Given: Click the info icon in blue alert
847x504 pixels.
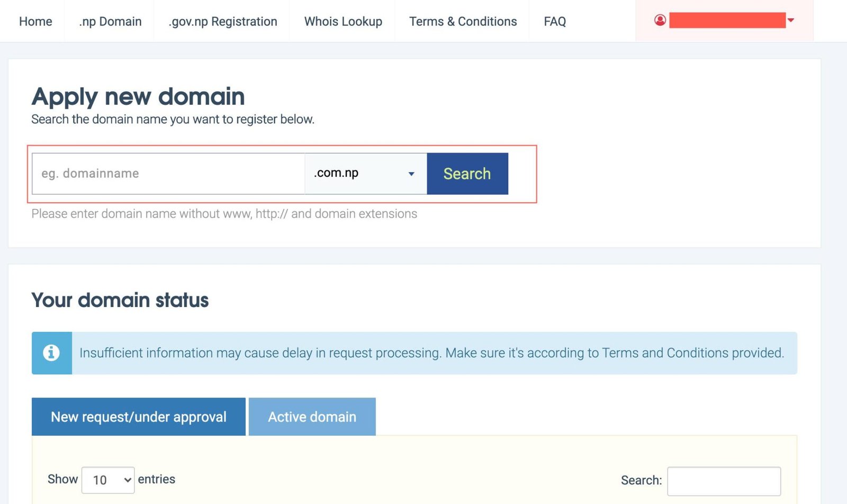Looking at the screenshot, I should pos(51,353).
